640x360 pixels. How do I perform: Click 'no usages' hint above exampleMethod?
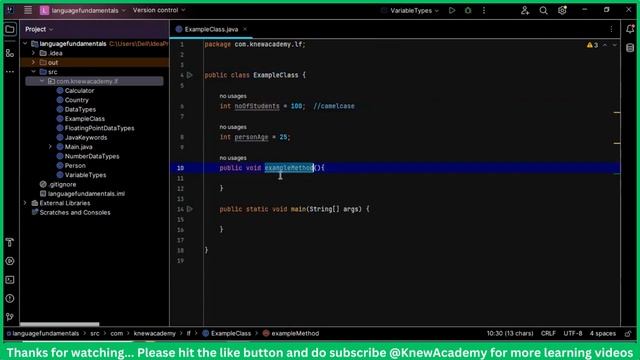(233, 158)
